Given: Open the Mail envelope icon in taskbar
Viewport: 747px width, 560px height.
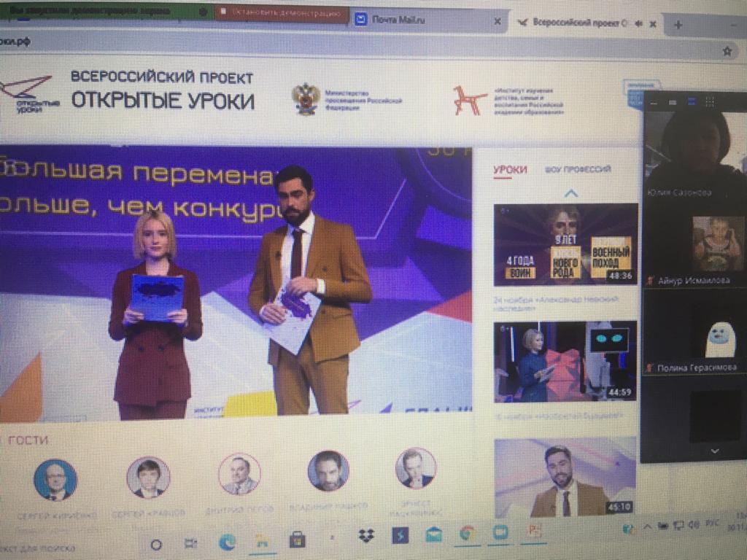Looking at the screenshot, I should pyautogui.click(x=434, y=534).
